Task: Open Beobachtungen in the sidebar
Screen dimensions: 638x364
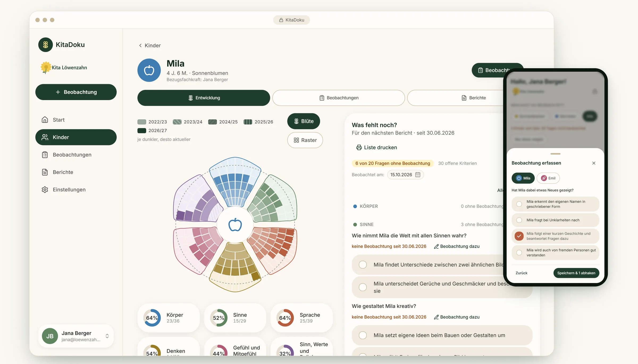Action: [76, 155]
